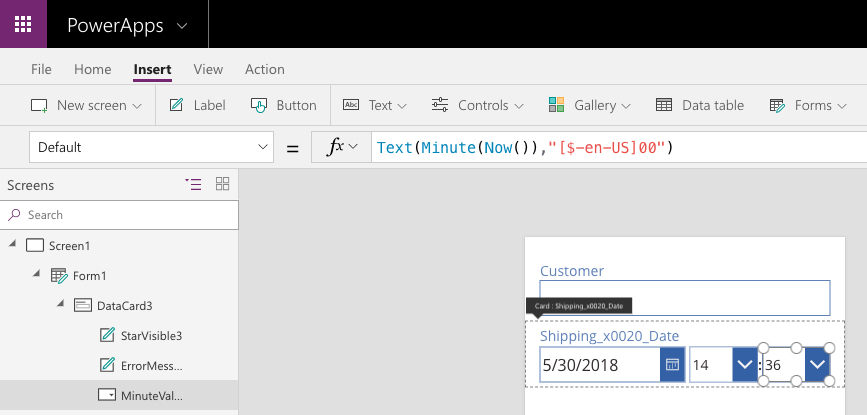Click the Gallery colored grid icon
Screen dimensions: 867x415
tap(556, 104)
